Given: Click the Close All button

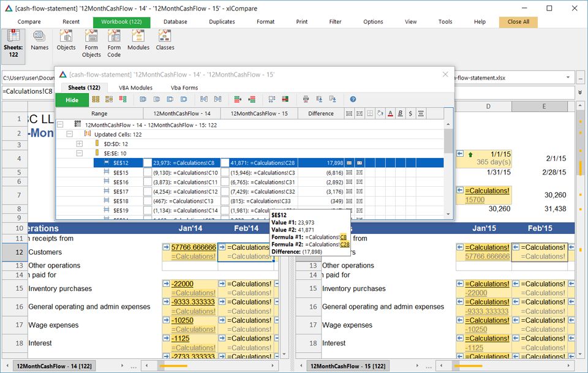Looking at the screenshot, I should point(518,22).
